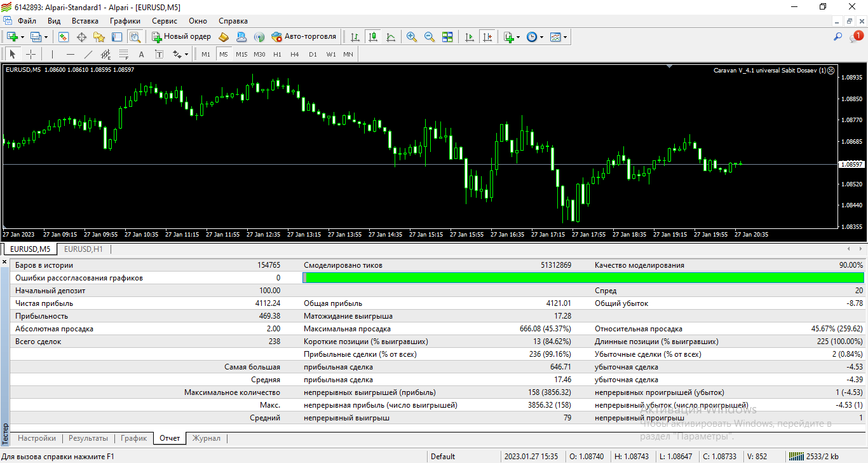Image resolution: width=868 pixels, height=463 pixels.
Task: Switch to H1 timeframe
Action: 277,54
